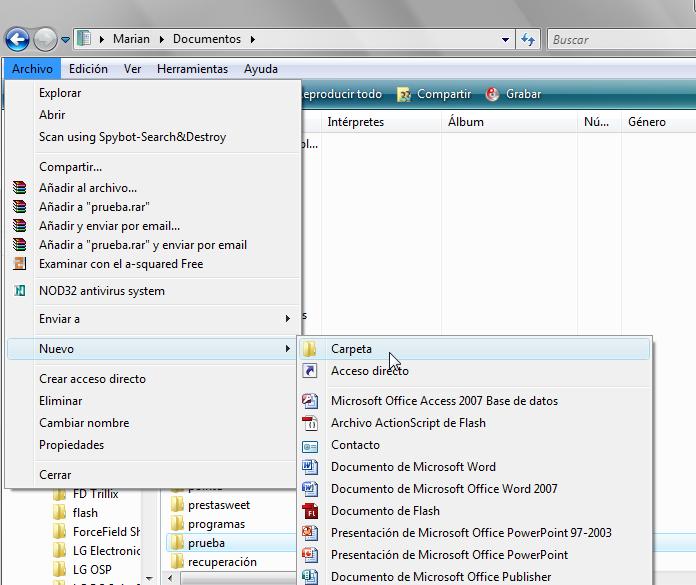Screen dimensions: 696x585
Task: Select Explorar from the Archivo menu
Action: pyautogui.click(x=60, y=93)
